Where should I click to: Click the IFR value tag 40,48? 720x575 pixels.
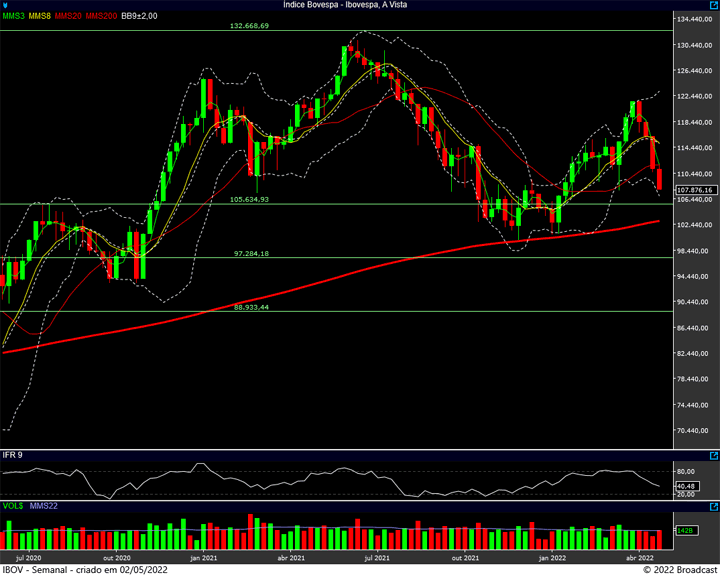(686, 488)
